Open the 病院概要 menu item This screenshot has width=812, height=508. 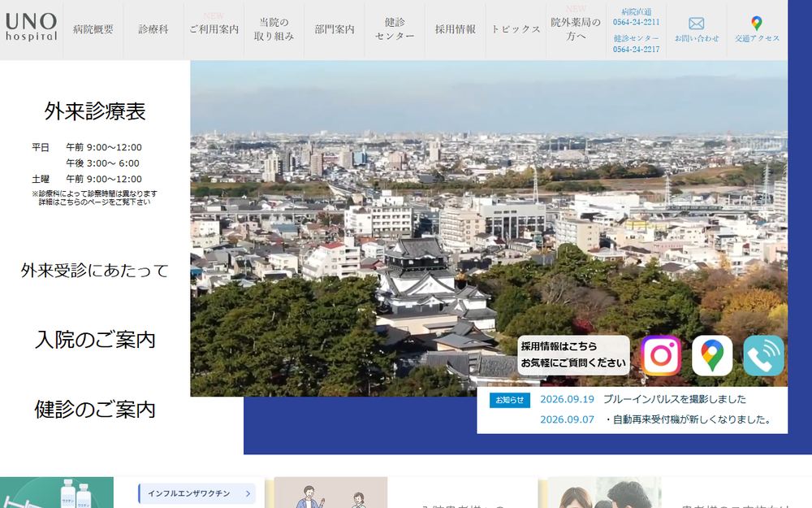point(93,29)
